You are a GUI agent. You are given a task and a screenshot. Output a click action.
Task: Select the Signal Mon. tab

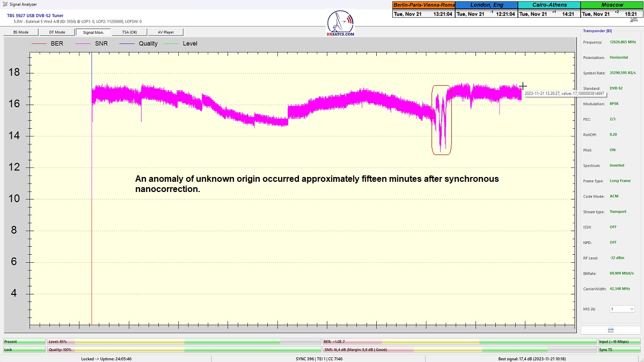point(93,32)
